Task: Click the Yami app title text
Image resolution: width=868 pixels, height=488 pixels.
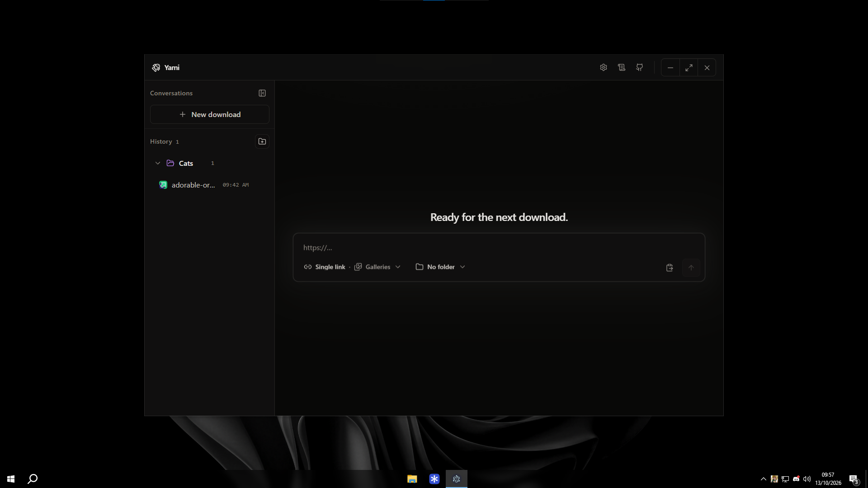Action: pyautogui.click(x=172, y=68)
